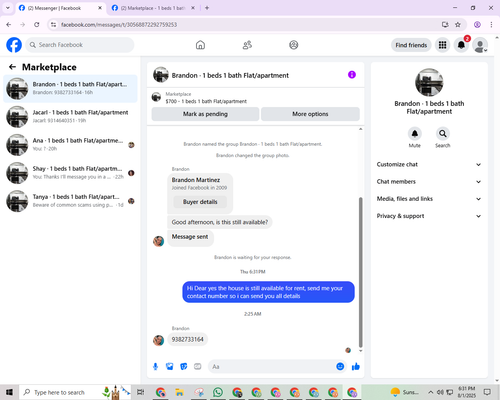The image size is (500, 400).
Task: Open the Jacari conversation in the list
Action: (70, 116)
